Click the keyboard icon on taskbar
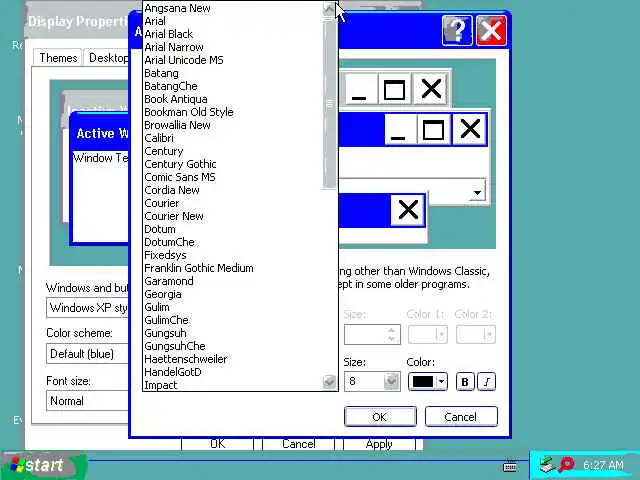This screenshot has width=640, height=480. click(510, 466)
